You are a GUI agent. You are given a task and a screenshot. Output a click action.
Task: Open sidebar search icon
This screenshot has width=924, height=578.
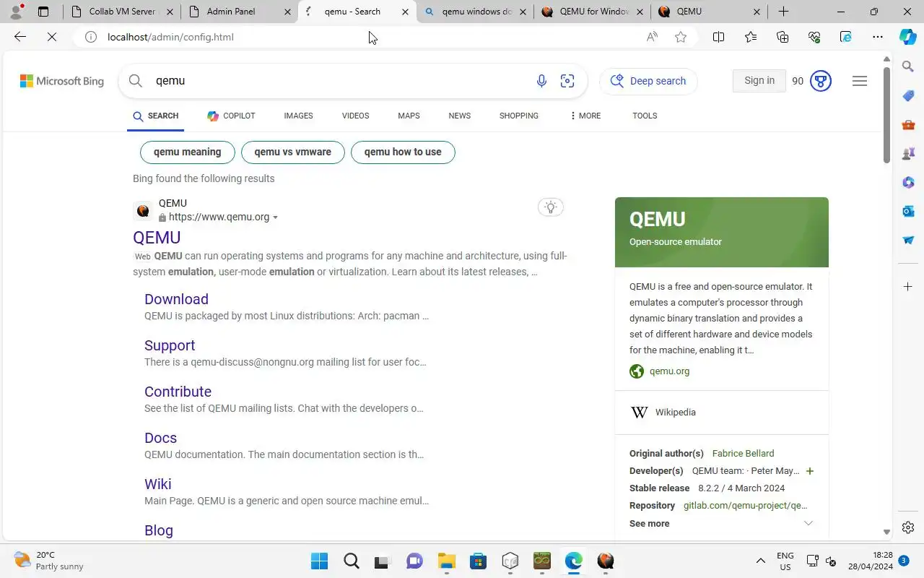coord(908,66)
